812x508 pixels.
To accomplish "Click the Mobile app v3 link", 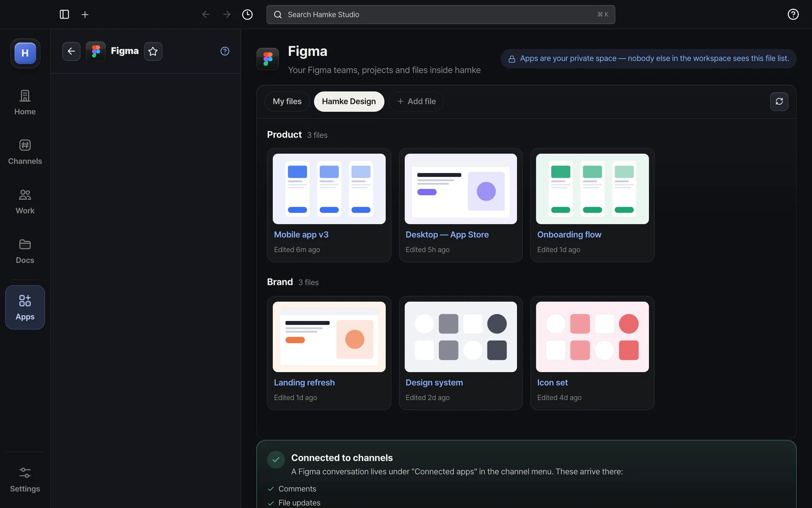I will tap(301, 235).
